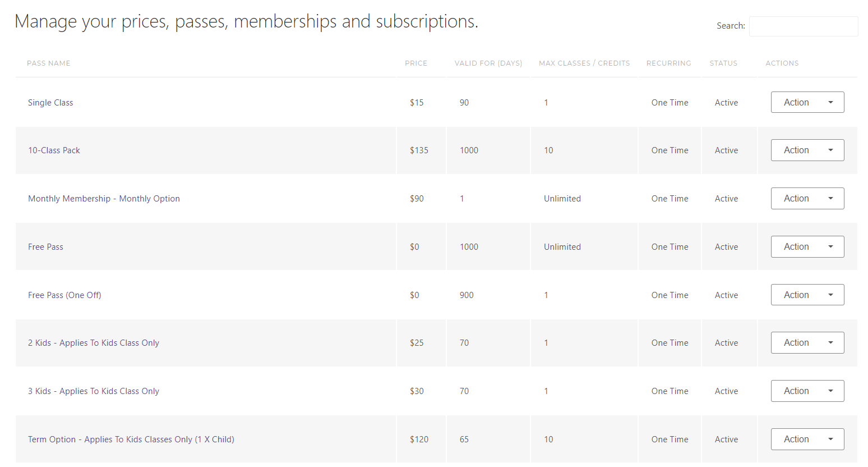Image resolution: width=868 pixels, height=467 pixels.
Task: Open Action dropdown for Monthly Membership row
Action: click(x=807, y=198)
